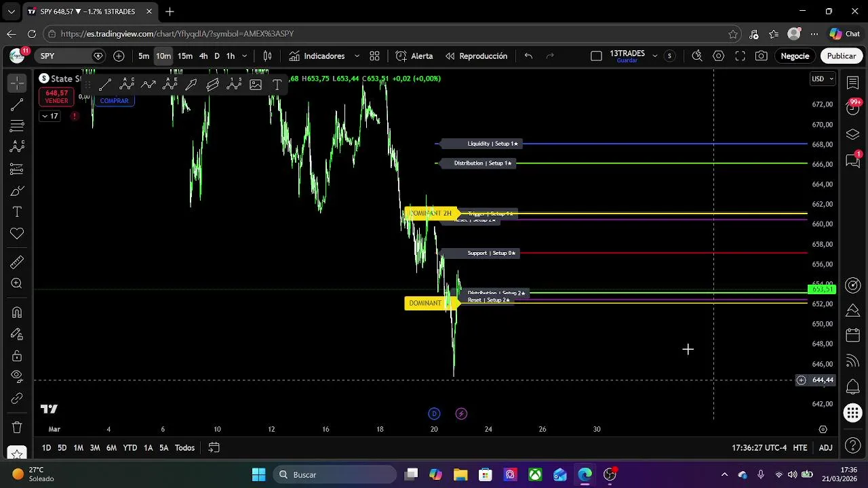Image resolution: width=868 pixels, height=488 pixels.
Task: Expand the 13TRADES layout dropdown arrow
Action: (x=654, y=56)
